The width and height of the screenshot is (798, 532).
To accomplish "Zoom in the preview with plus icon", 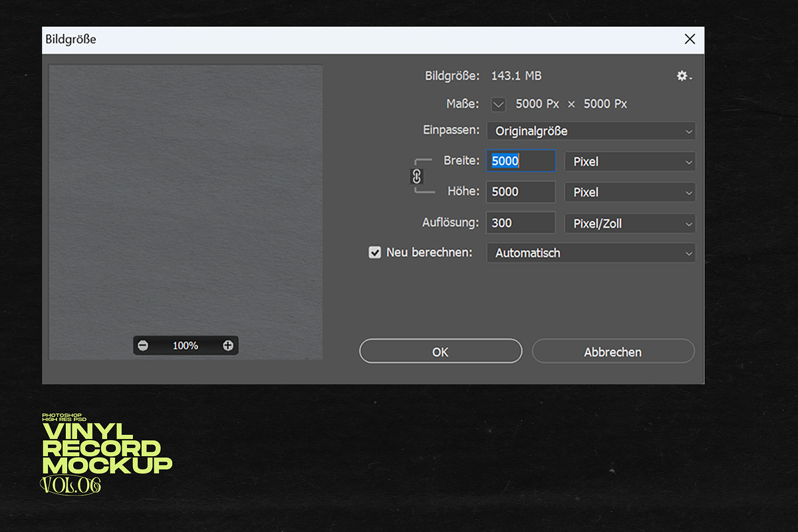I will pyautogui.click(x=228, y=345).
